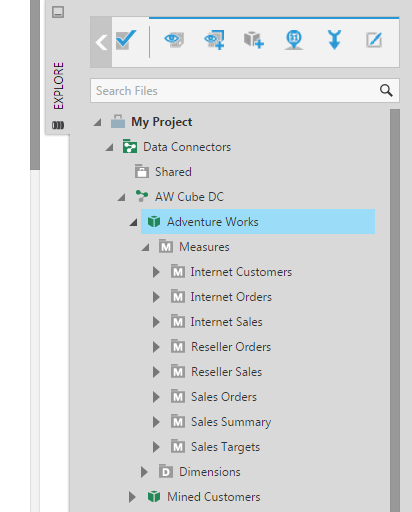Collapse the Adventure Works cube node
The height and width of the screenshot is (512, 412).
pos(133,222)
